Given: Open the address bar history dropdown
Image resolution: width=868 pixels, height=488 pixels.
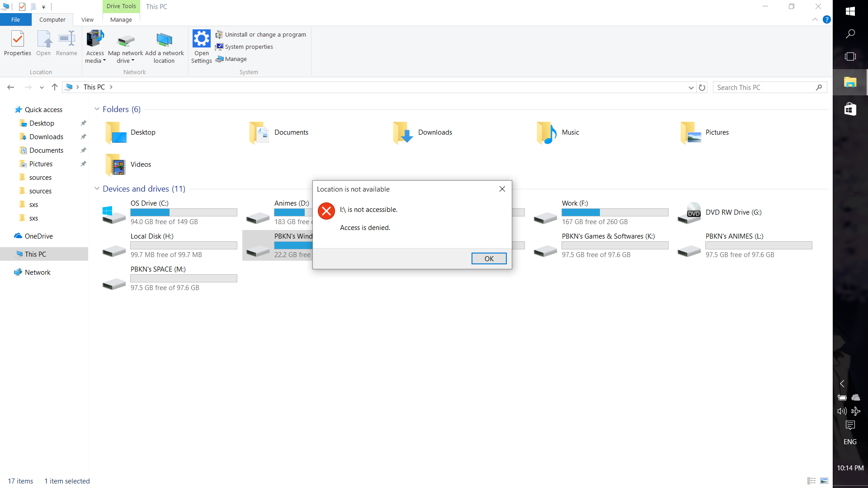Looking at the screenshot, I should 691,88.
